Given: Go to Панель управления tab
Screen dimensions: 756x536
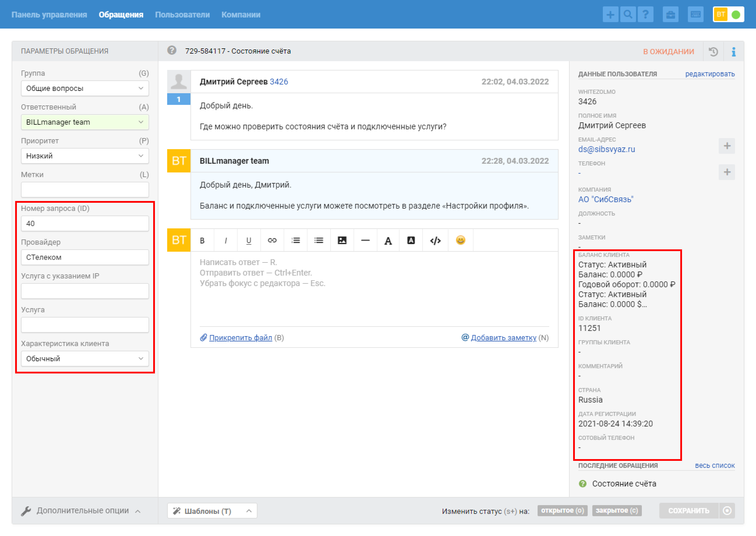Looking at the screenshot, I should (x=49, y=15).
